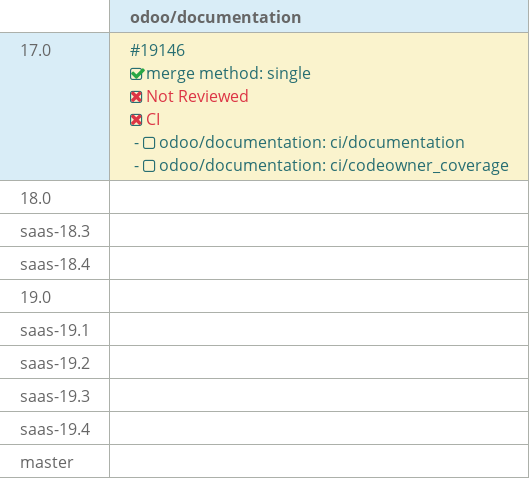Screen dimensions: 529x478
Task: Click 'odoo/documentation: ci/documentation' status text
Action: point(312,142)
